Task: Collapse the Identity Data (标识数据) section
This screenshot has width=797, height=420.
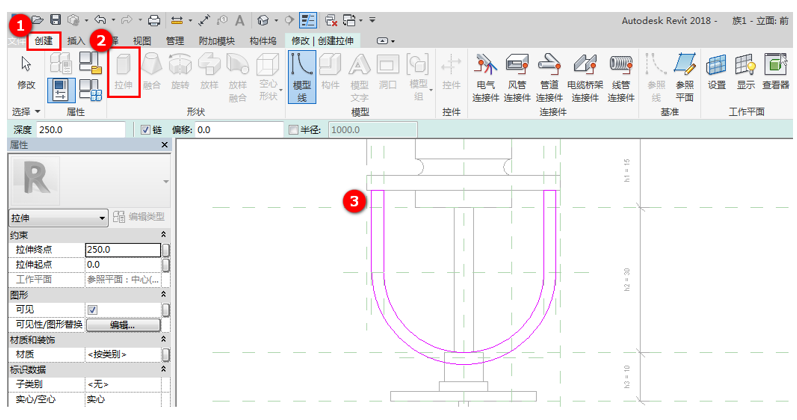Action: click(164, 369)
